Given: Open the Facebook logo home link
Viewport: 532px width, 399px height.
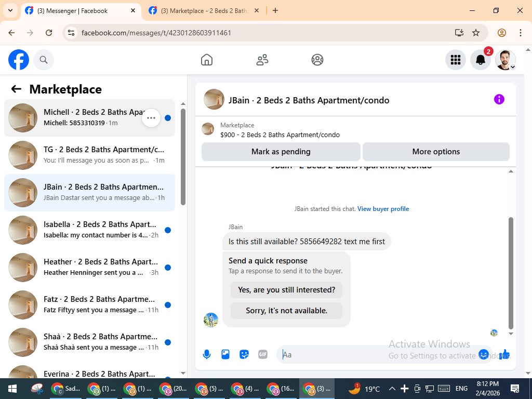Looking at the screenshot, I should click(x=19, y=60).
